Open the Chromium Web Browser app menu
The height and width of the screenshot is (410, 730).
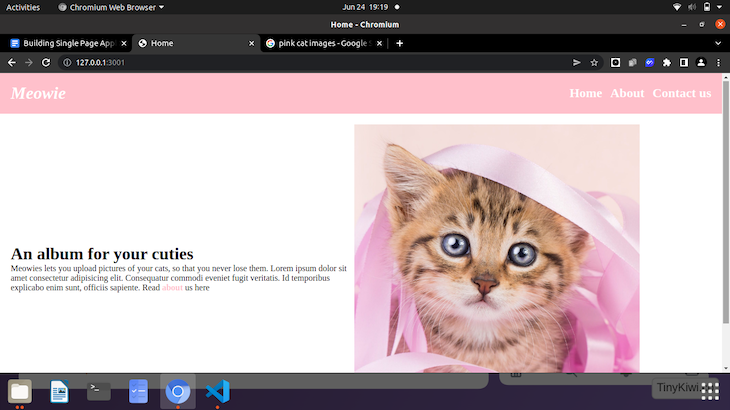[111, 7]
